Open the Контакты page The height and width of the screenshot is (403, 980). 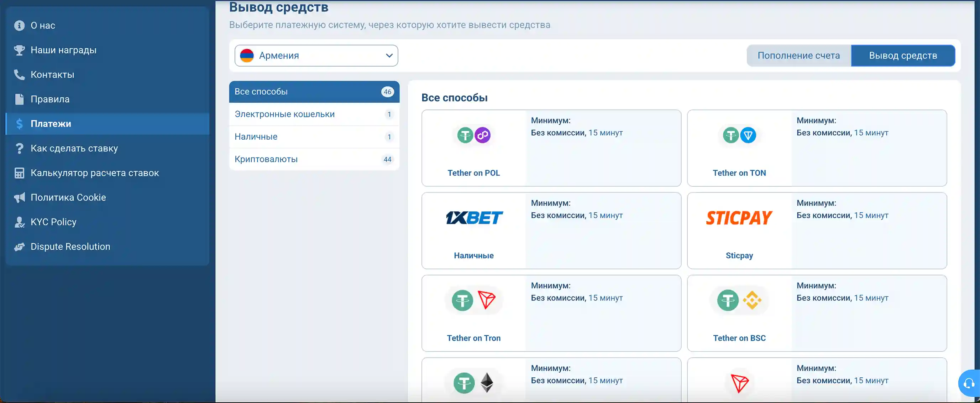107,74
